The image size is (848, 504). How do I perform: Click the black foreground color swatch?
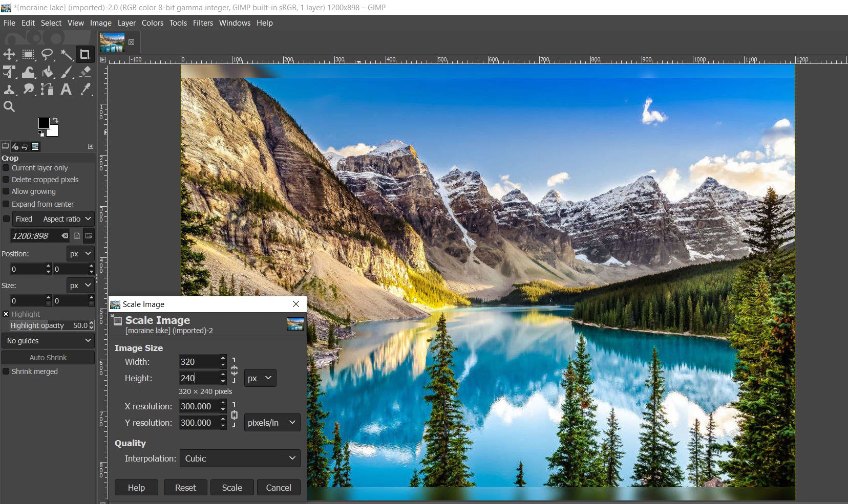pos(44,123)
